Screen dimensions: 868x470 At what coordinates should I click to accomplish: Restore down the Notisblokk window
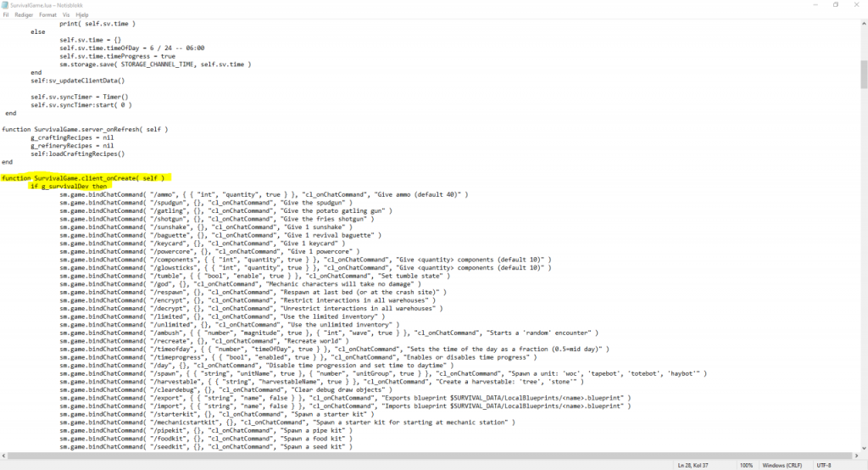[x=835, y=5]
